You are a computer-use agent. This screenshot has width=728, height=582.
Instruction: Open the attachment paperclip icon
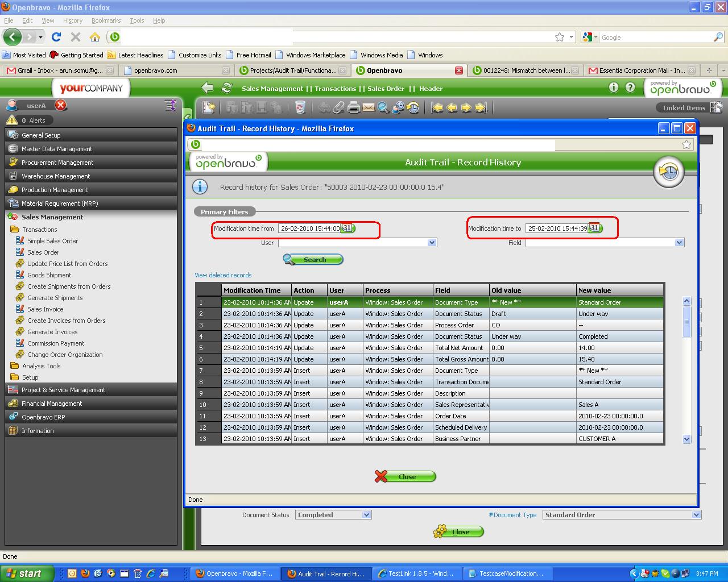[x=339, y=107]
